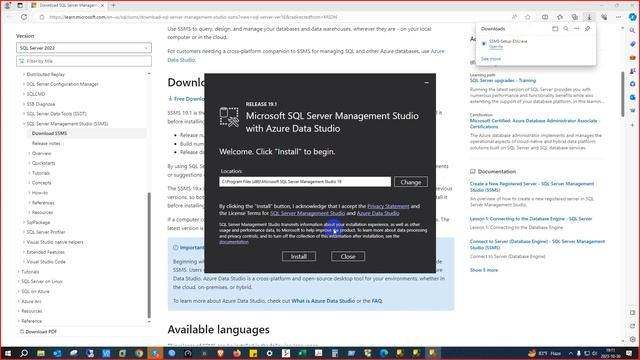The width and height of the screenshot is (640, 360).
Task: Expand the SQL Server Profiler node
Action: coord(24,232)
